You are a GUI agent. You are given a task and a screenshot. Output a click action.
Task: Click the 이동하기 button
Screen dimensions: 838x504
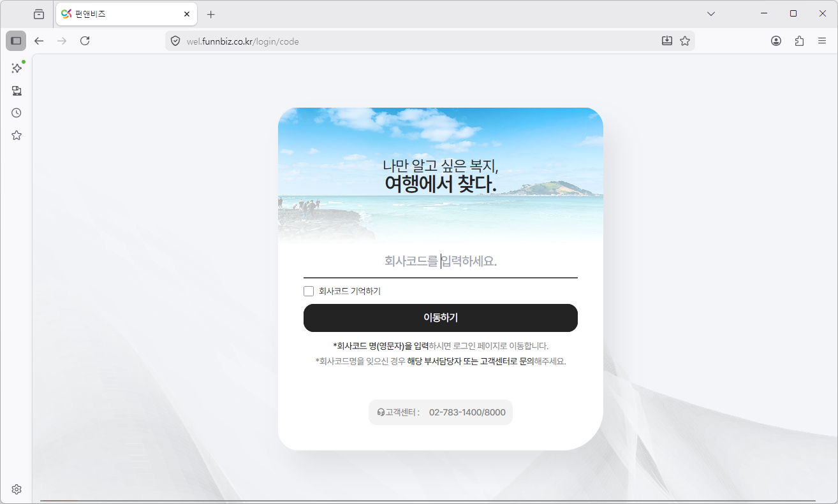440,318
